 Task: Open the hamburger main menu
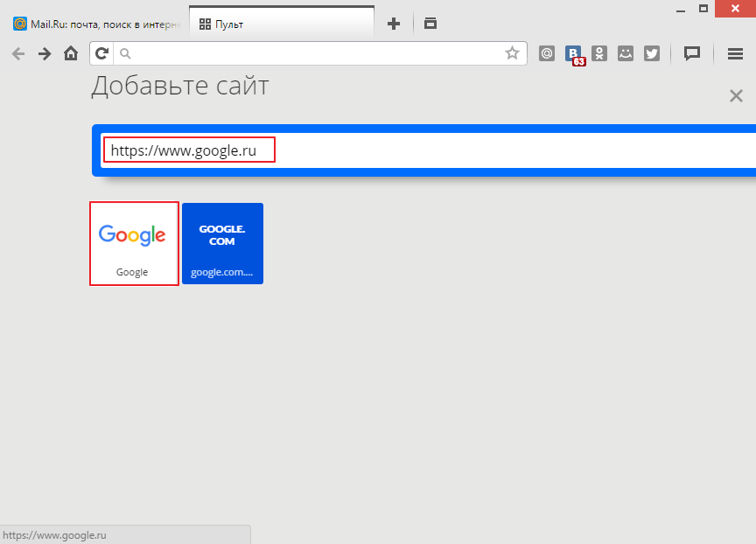(735, 53)
